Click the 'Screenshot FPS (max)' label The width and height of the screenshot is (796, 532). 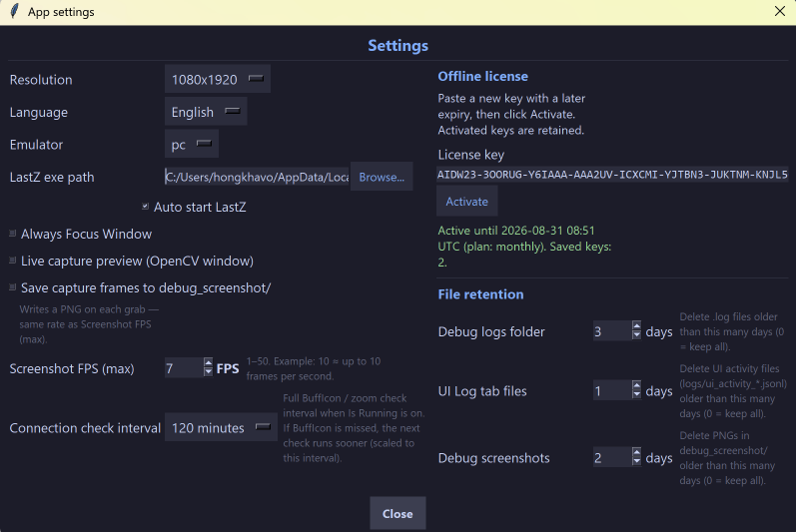coord(72,368)
